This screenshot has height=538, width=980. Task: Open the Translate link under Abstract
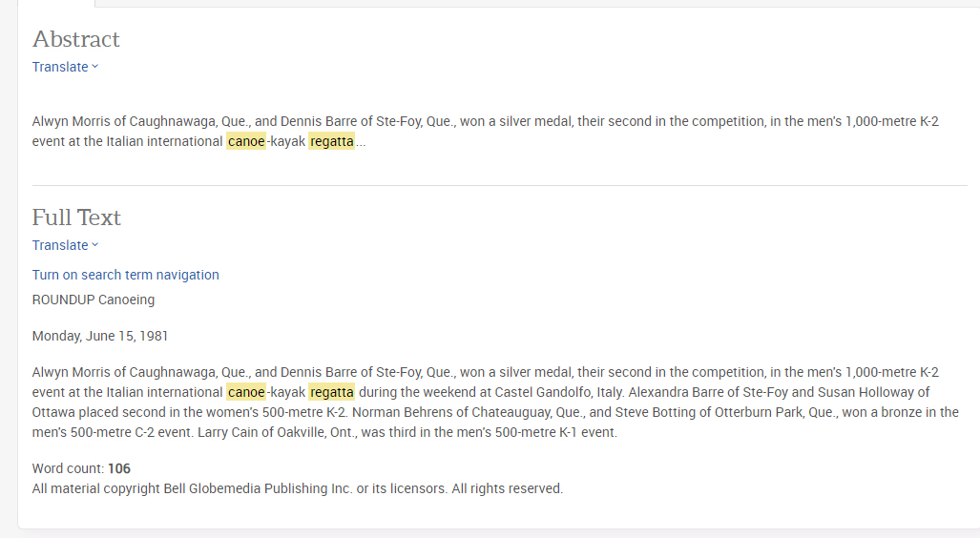click(59, 67)
